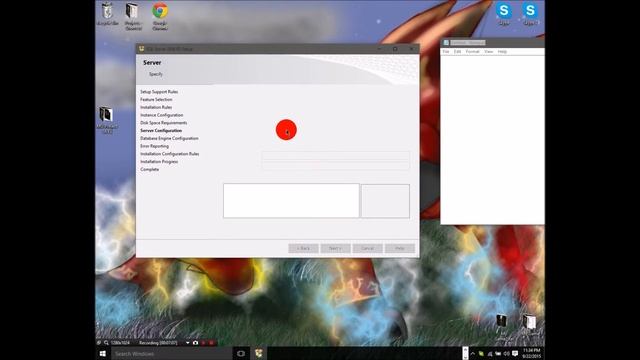
Task: Open the binder shortcut left of the setup wizard
Action: point(107,120)
